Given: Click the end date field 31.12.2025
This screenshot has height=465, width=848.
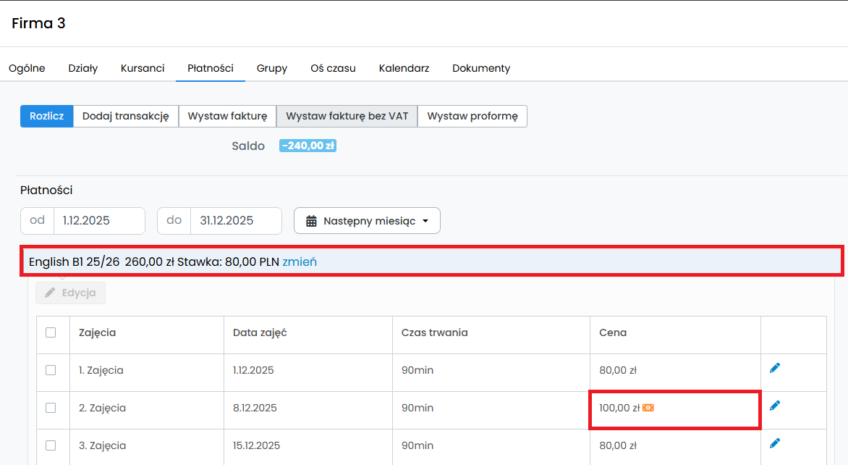Looking at the screenshot, I should (235, 221).
